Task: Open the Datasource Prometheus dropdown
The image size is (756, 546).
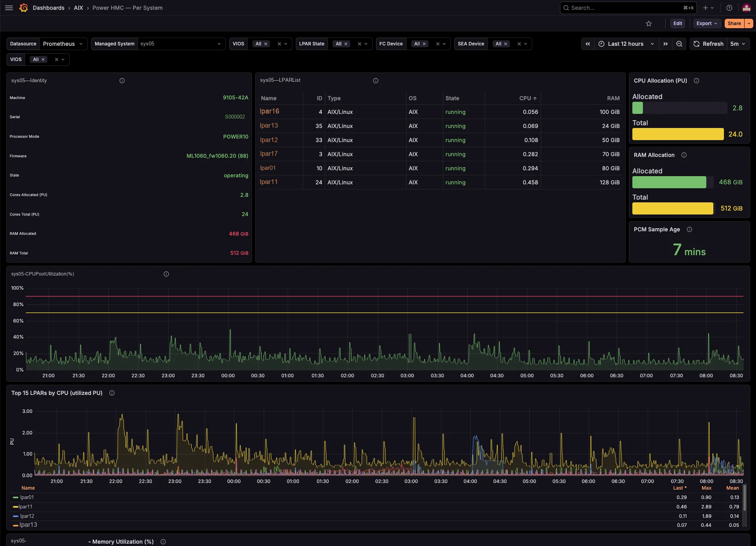Action: pyautogui.click(x=63, y=44)
